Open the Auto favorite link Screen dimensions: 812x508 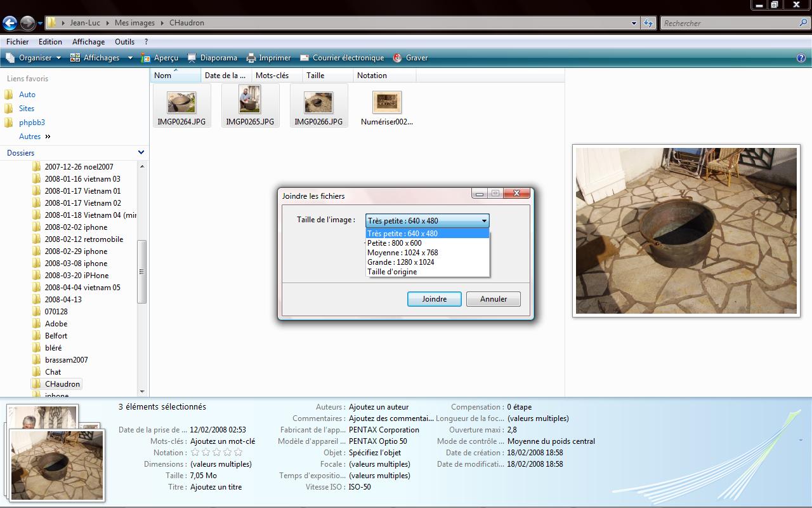(x=27, y=95)
